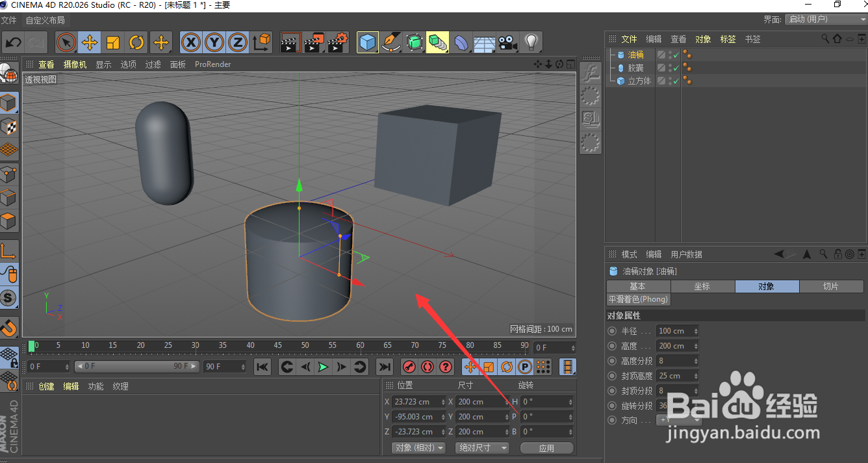Activate the Move tool in top toolbar

[x=89, y=44]
